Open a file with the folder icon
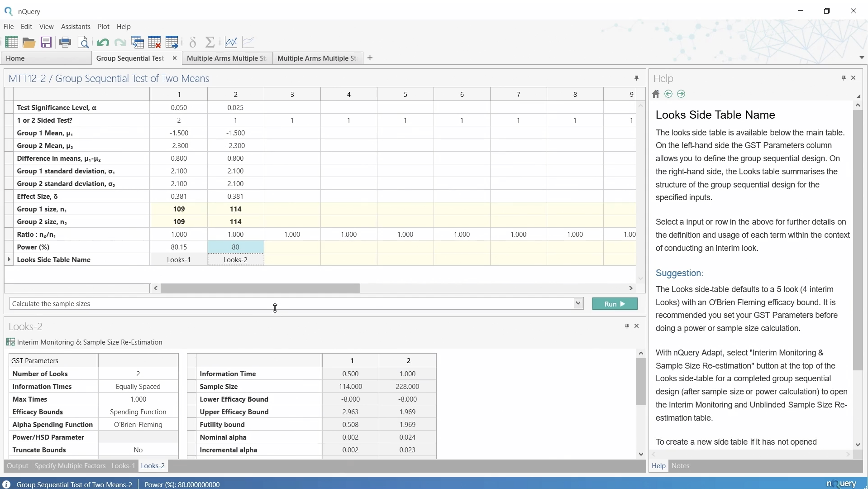Viewport: 868px width, 489px height. click(29, 43)
